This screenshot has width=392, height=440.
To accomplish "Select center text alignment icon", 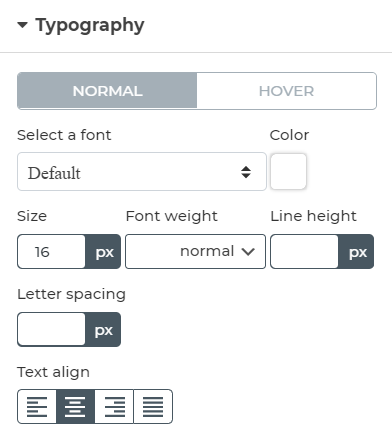I will click(75, 406).
